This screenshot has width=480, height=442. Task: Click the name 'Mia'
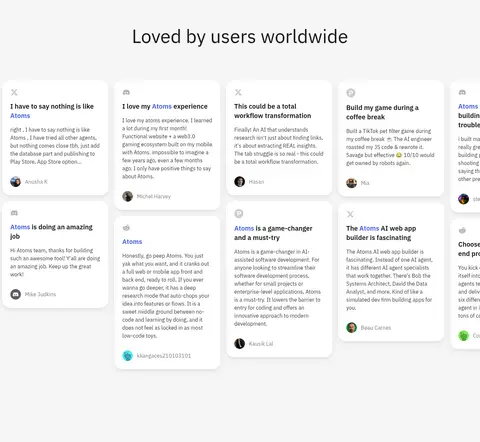[365, 183]
